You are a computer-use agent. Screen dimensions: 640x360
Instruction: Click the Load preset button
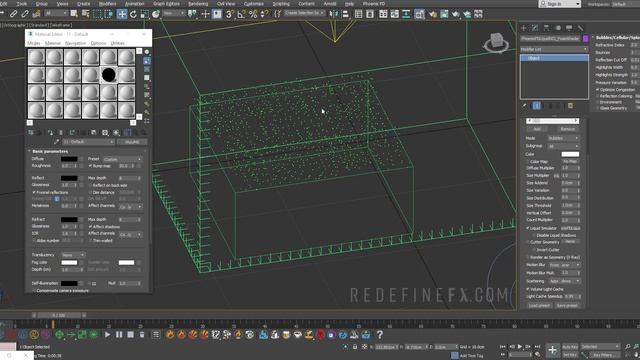[539, 306]
